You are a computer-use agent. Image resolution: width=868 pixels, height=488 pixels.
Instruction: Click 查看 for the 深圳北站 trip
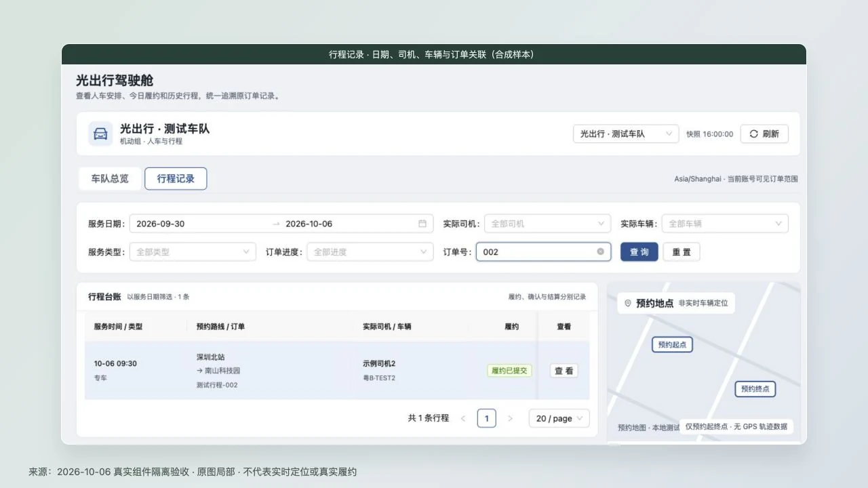coord(564,371)
